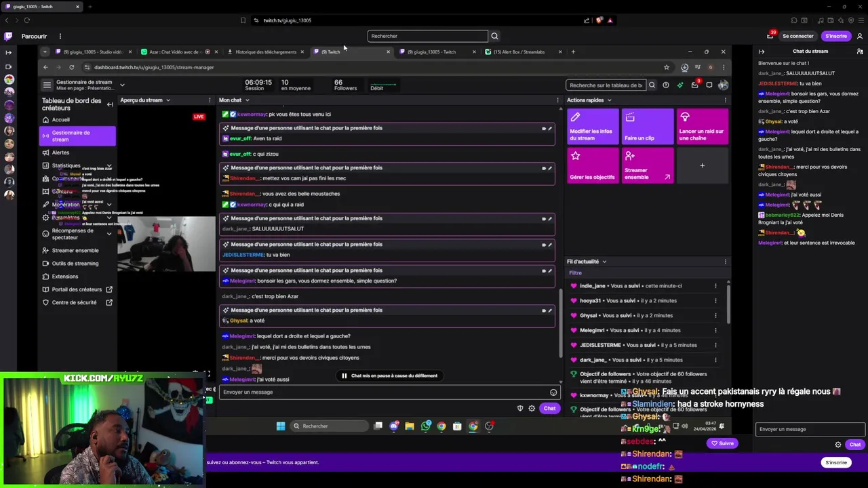Click the Gérer les objectifs tile
The width and height of the screenshot is (868, 488).
pos(593,165)
